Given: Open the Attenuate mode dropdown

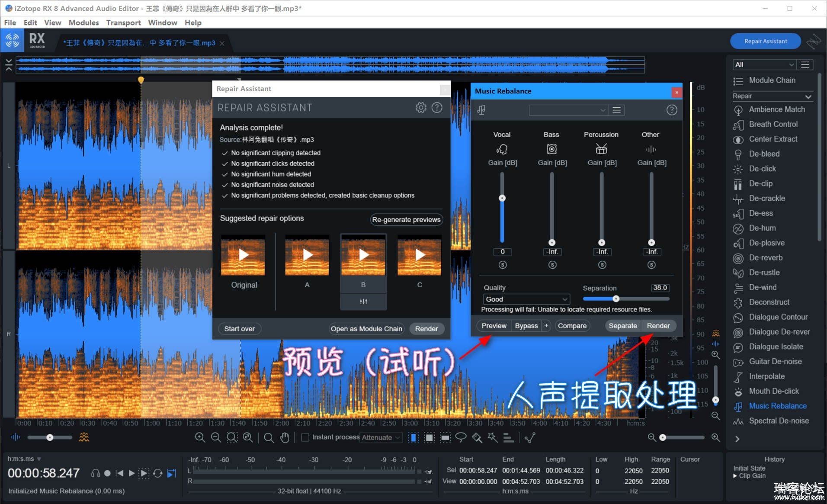Looking at the screenshot, I should click(x=381, y=437).
